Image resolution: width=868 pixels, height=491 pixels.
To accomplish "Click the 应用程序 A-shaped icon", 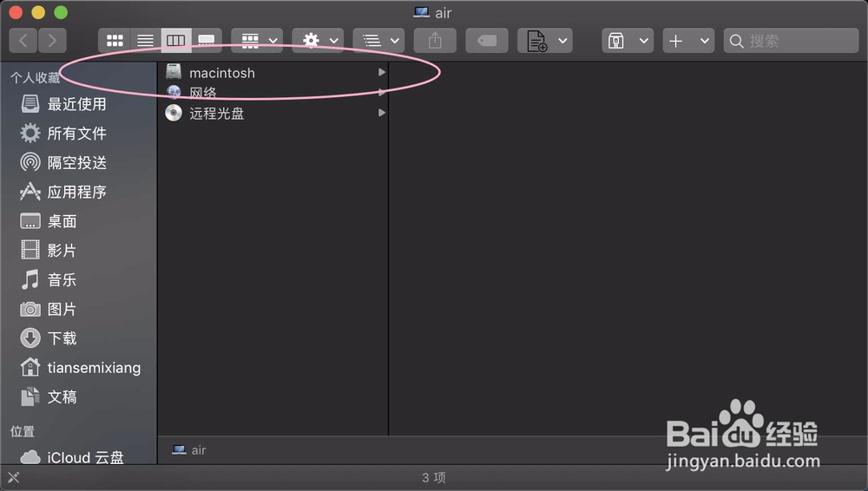I will pyautogui.click(x=30, y=192).
